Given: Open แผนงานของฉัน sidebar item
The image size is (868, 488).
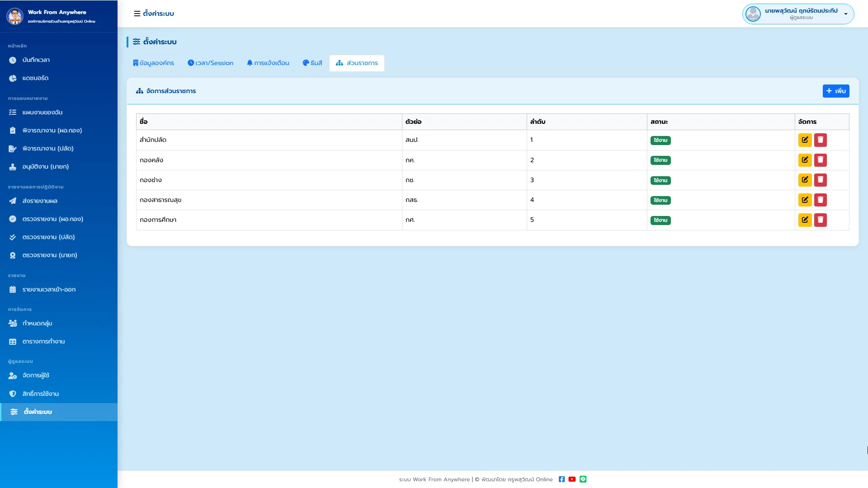Looking at the screenshot, I should [59, 113].
